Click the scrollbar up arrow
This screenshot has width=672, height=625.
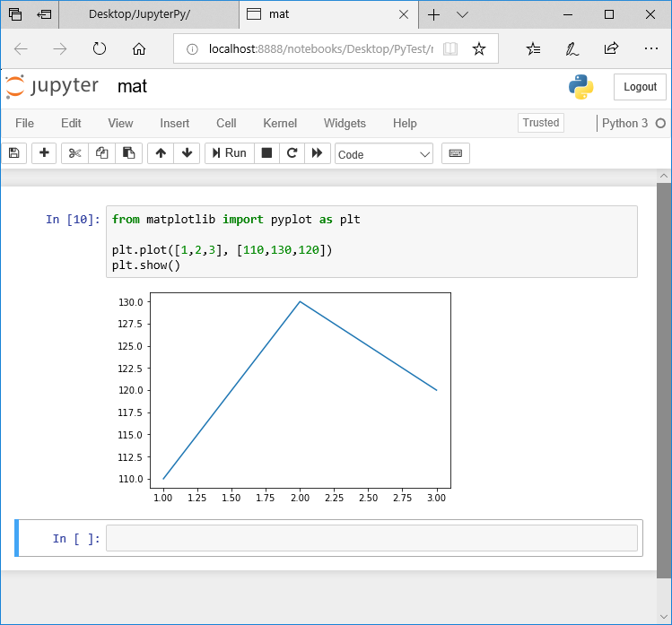(x=663, y=176)
